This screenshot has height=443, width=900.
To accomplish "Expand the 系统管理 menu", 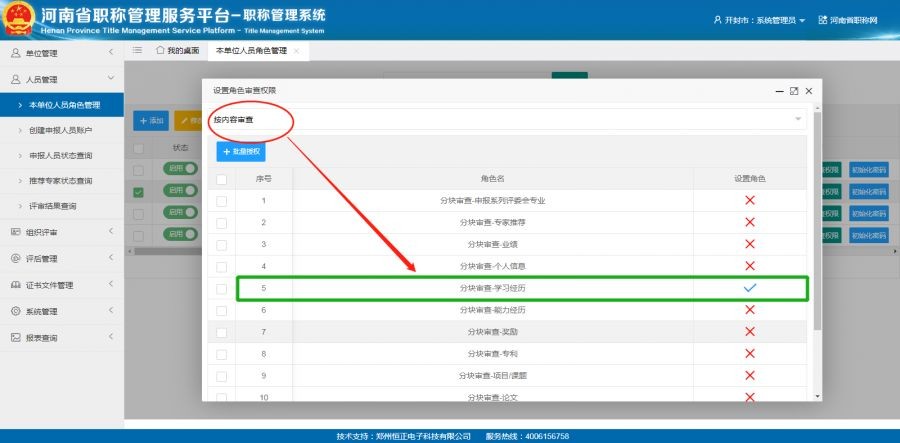I will pyautogui.click(x=111, y=310).
